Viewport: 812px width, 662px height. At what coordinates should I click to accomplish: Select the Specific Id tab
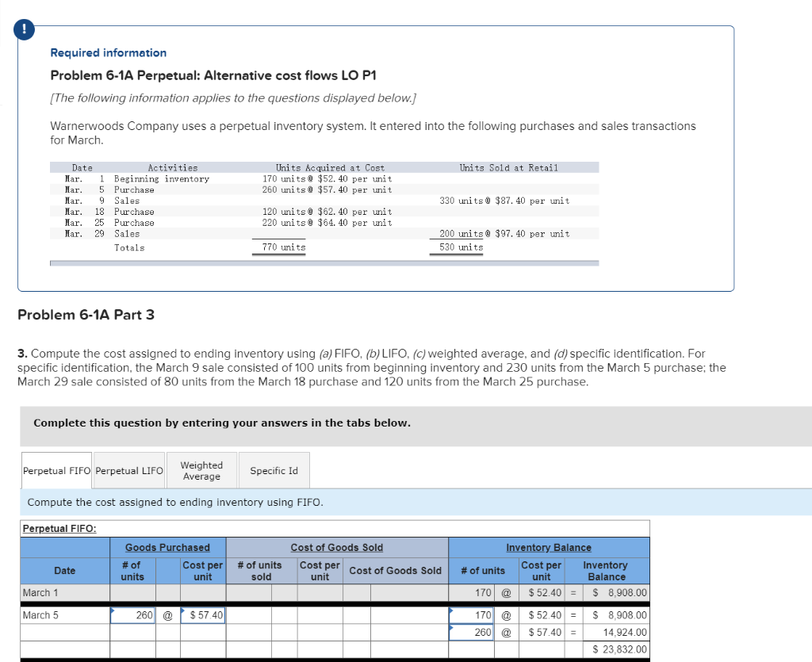tap(274, 469)
